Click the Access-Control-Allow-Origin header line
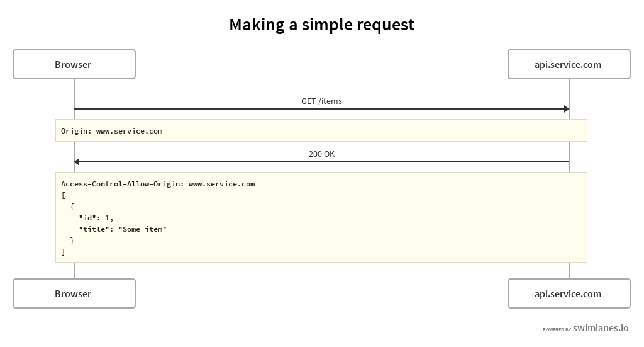This screenshot has width=644, height=347. tap(158, 184)
